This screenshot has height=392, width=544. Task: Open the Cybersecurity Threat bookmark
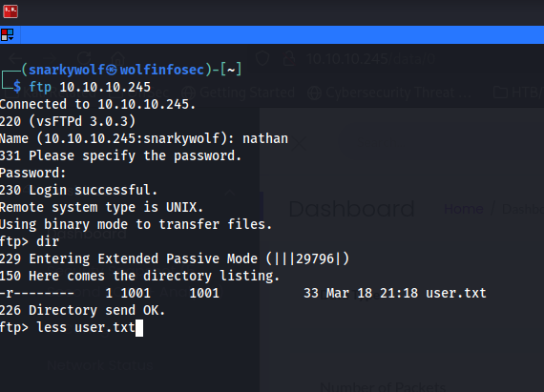coord(389,93)
